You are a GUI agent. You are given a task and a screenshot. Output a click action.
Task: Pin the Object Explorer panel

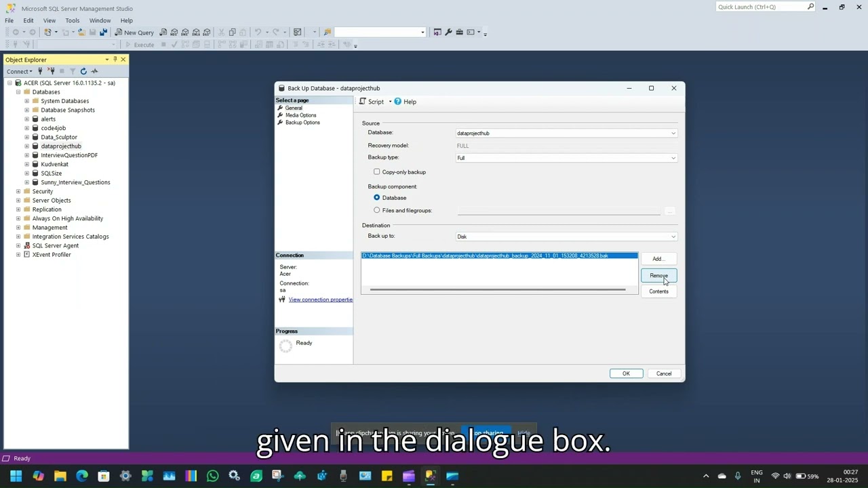point(115,60)
